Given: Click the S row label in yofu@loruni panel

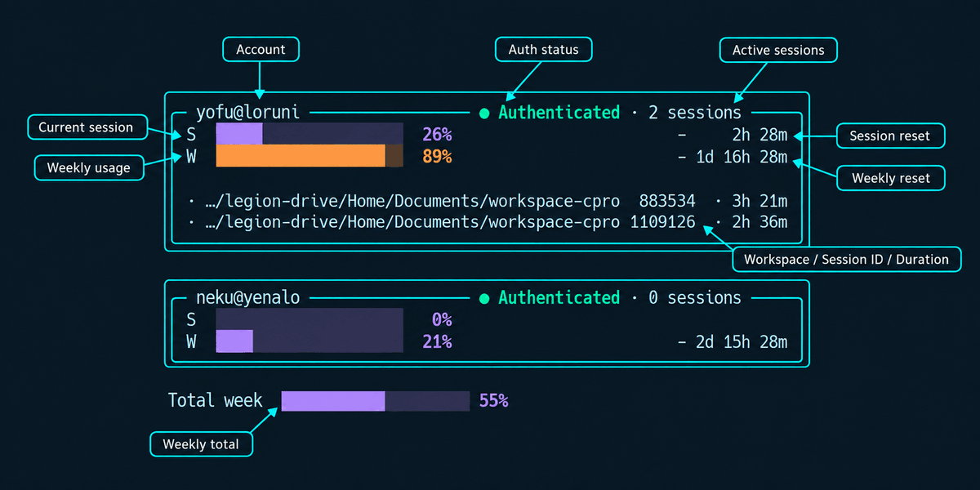Looking at the screenshot, I should [191, 135].
